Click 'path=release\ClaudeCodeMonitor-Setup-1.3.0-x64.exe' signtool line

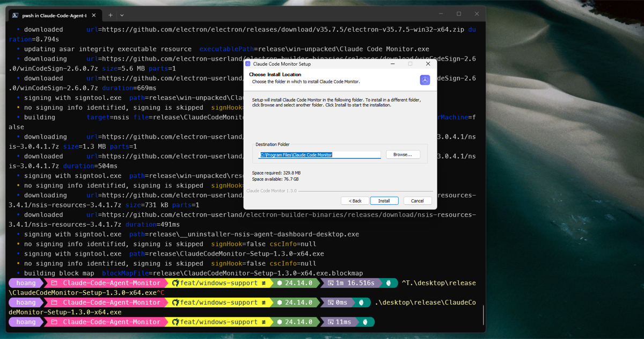pyautogui.click(x=226, y=254)
